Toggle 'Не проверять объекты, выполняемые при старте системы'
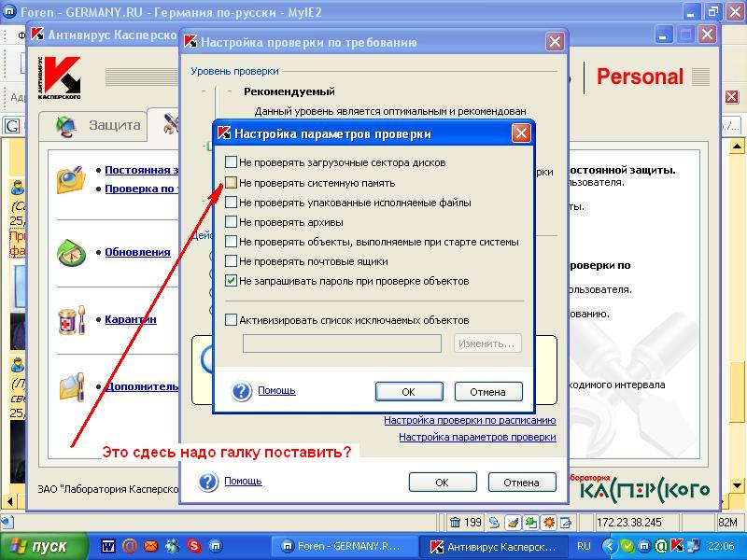The width and height of the screenshot is (747, 560). pos(231,242)
